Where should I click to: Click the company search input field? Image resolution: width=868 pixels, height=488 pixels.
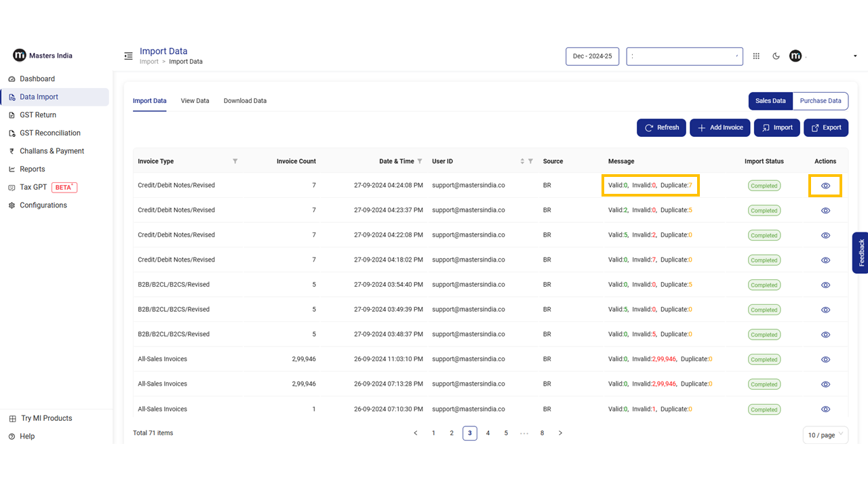click(x=684, y=56)
